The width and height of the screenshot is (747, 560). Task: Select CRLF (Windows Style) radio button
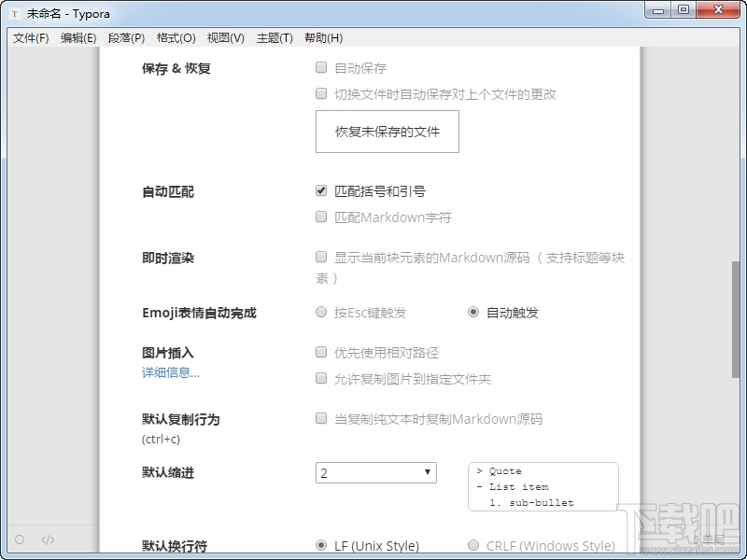(x=473, y=545)
